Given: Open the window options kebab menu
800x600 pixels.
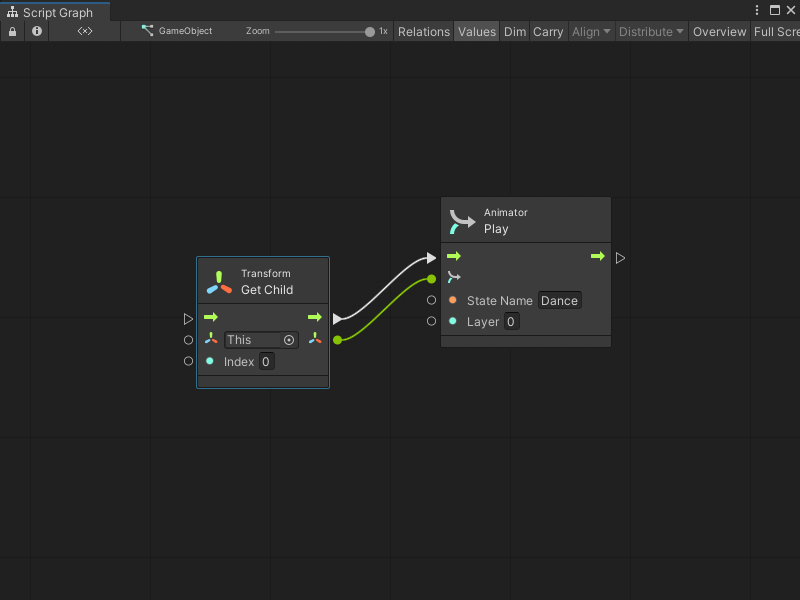Looking at the screenshot, I should (x=757, y=10).
